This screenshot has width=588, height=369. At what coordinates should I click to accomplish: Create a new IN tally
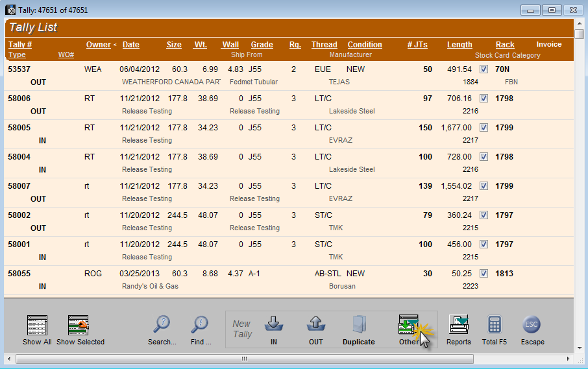[273, 324]
